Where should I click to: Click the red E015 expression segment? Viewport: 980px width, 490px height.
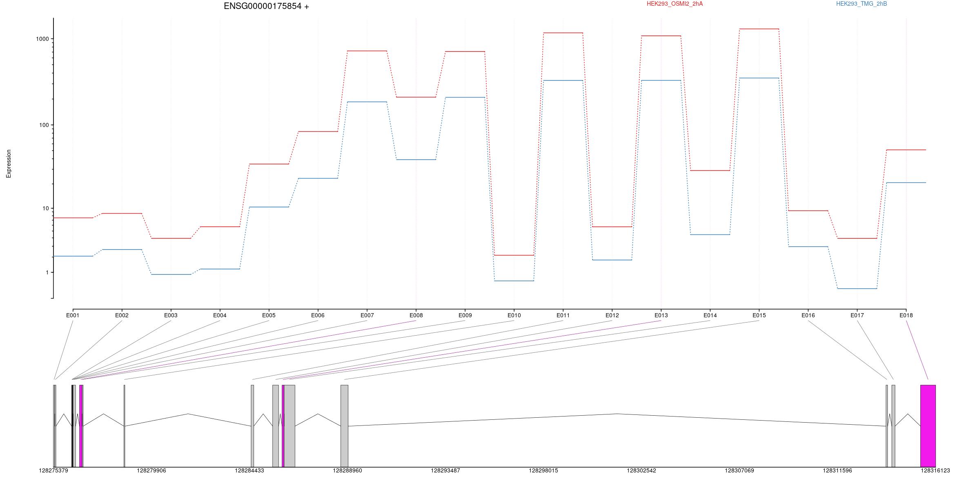click(759, 29)
